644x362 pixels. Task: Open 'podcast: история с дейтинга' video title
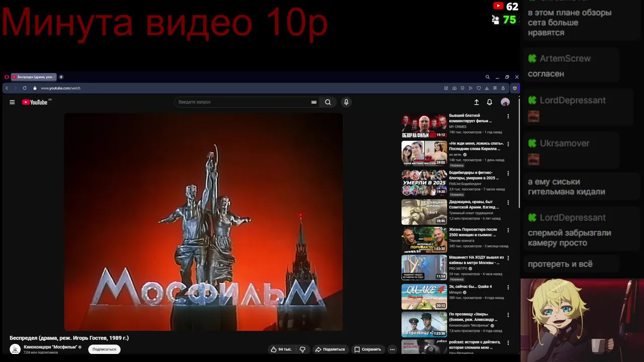click(x=474, y=345)
